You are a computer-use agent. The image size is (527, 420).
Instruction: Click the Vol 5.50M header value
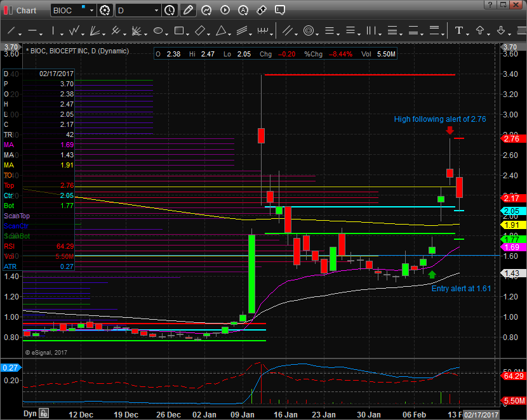386,54
